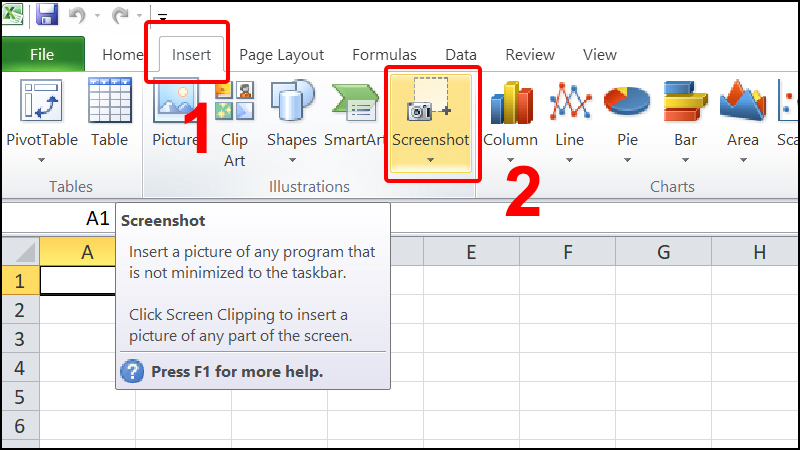Open the Formulas ribbon tab
This screenshot has width=800, height=450.
point(384,55)
